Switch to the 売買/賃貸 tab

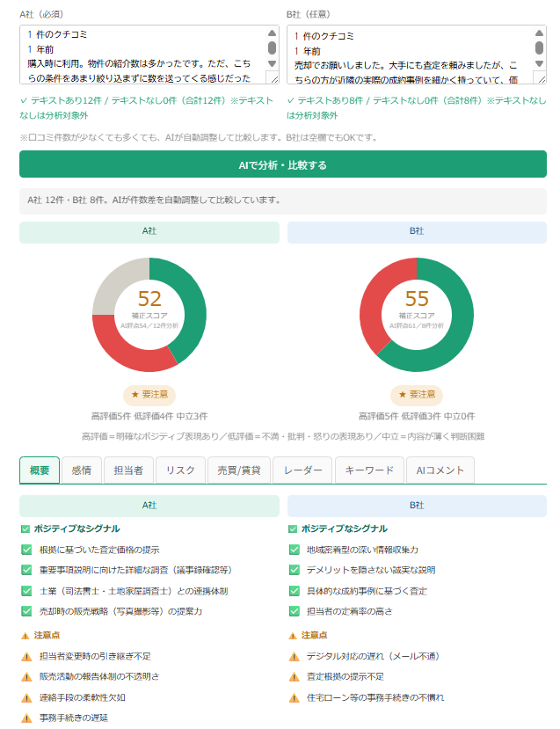239,470
